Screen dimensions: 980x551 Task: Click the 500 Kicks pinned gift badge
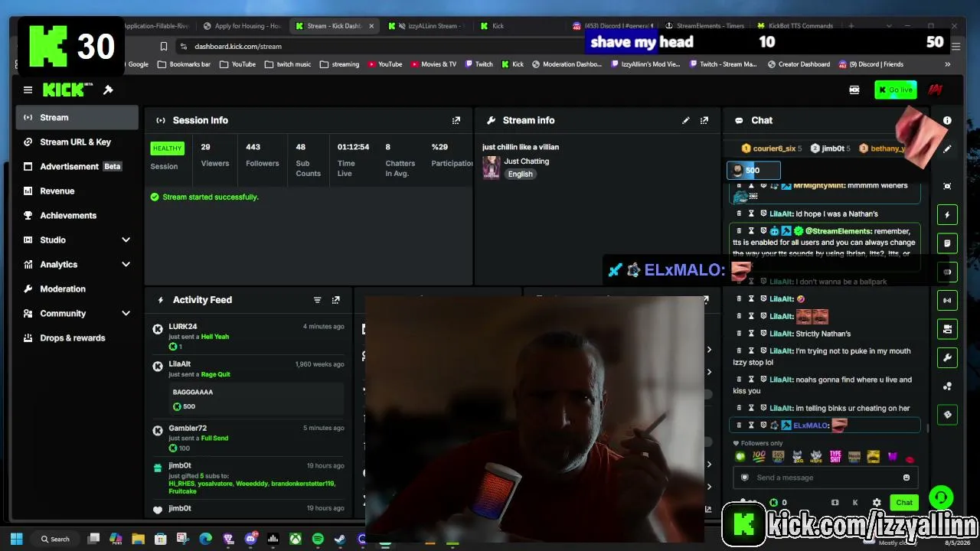(x=753, y=171)
